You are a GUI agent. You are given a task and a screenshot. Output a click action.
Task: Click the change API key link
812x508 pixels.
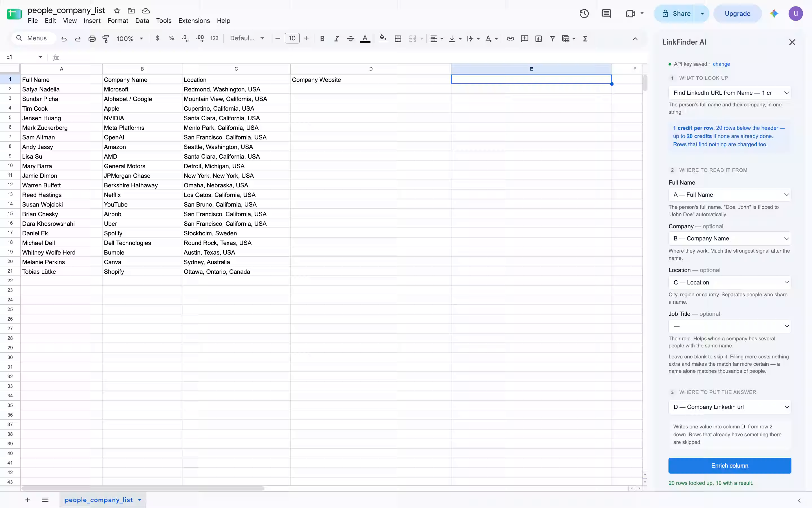(x=721, y=64)
